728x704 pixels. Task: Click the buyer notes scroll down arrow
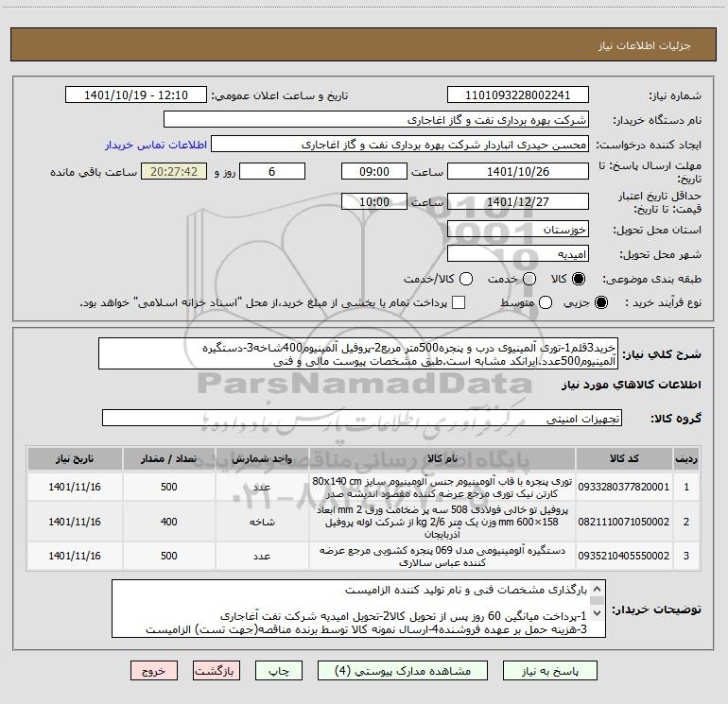(598, 612)
